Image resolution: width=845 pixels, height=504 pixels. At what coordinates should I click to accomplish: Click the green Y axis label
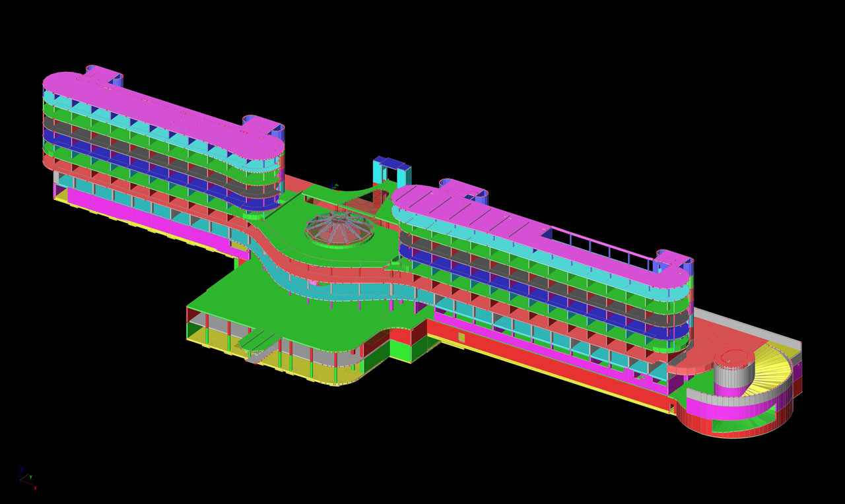[x=31, y=477]
